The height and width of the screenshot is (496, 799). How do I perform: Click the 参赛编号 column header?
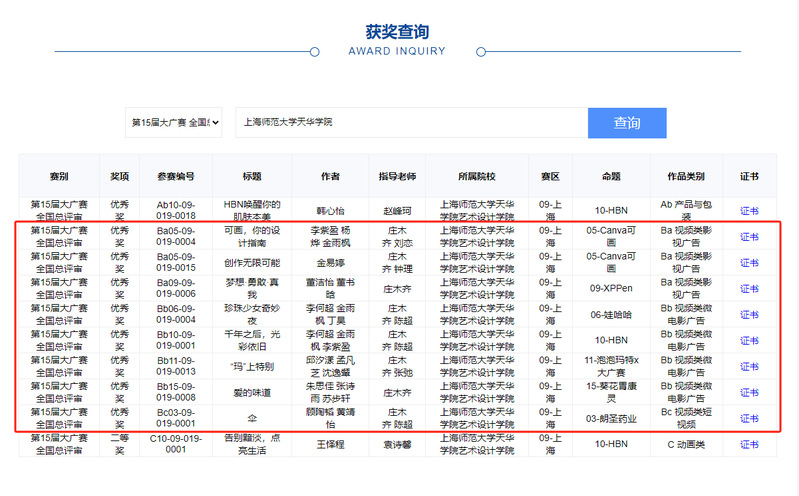click(x=176, y=176)
